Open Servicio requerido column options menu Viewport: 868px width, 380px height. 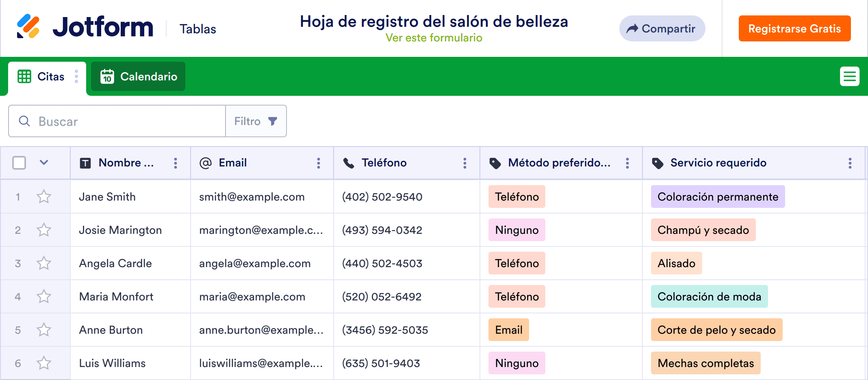(x=850, y=163)
